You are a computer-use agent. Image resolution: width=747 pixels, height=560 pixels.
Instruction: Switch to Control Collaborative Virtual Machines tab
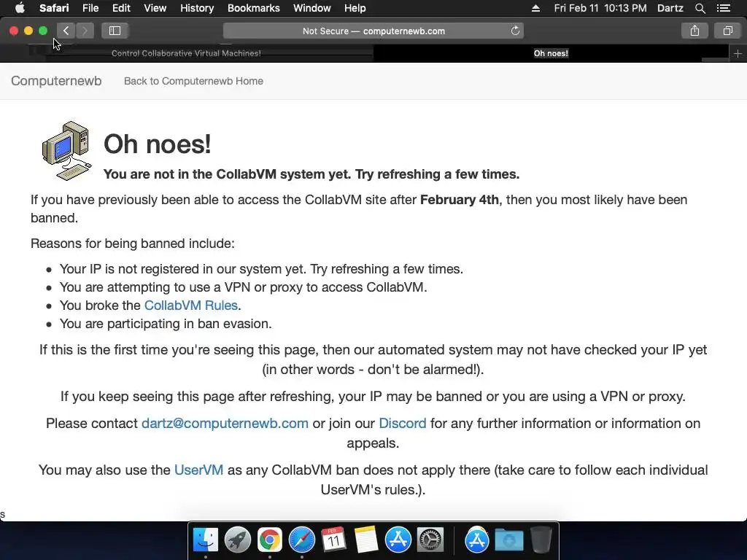(186, 53)
